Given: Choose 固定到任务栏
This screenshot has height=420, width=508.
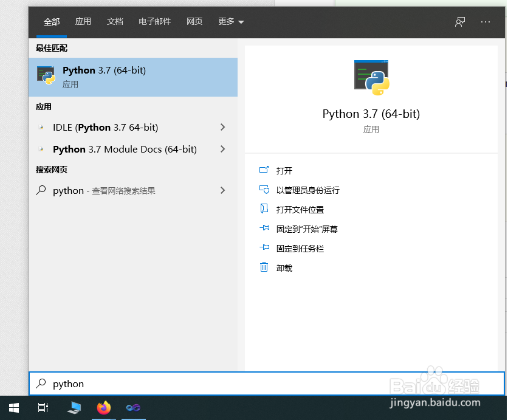Looking at the screenshot, I should tap(300, 248).
